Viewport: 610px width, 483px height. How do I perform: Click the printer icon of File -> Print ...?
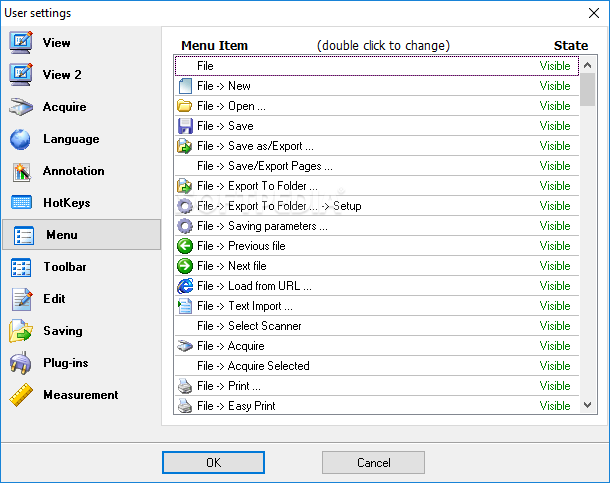[x=185, y=386]
